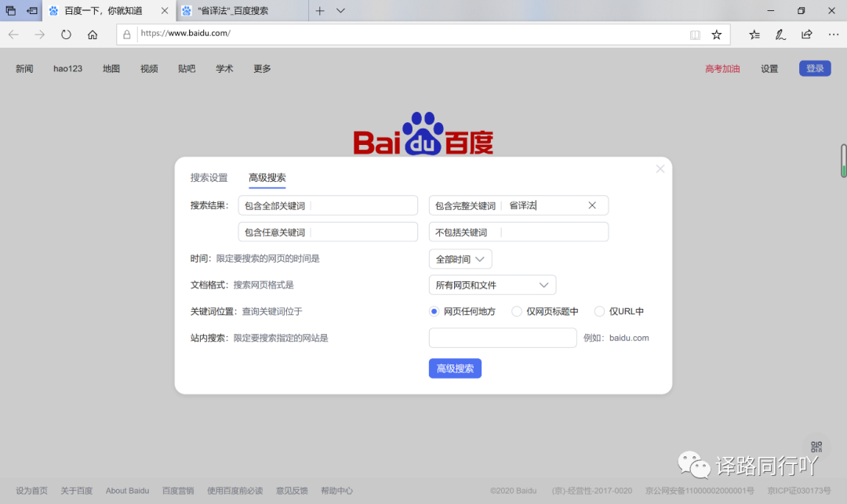847x504 pixels.
Task: Focus the 包含任意关键词 input field
Action: coord(328,232)
